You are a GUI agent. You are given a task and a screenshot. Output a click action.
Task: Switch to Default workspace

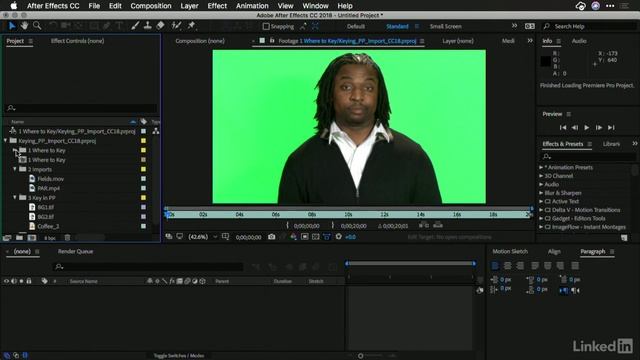[x=356, y=26]
